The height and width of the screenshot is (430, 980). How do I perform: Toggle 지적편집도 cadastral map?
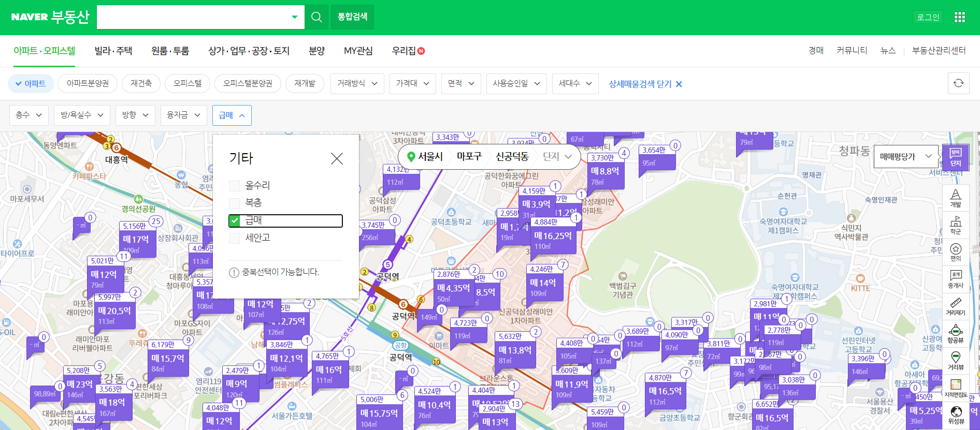[x=956, y=388]
